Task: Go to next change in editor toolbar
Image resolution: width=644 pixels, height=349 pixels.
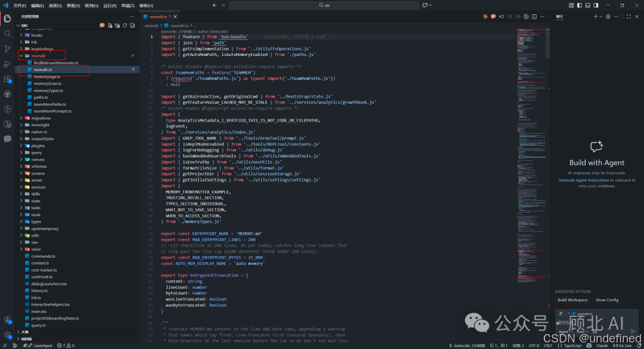Action: pyautogui.click(x=518, y=17)
